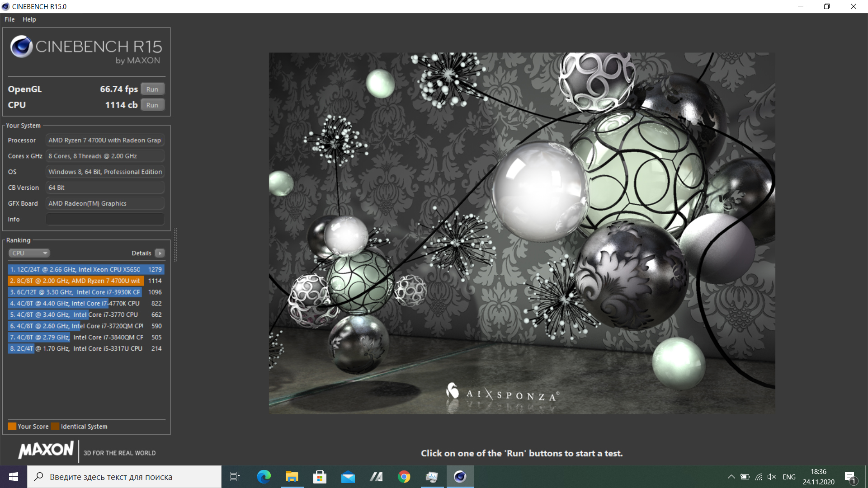Select the Intel Core i7-3720QM ranking entry
868x488 pixels.
click(86, 326)
